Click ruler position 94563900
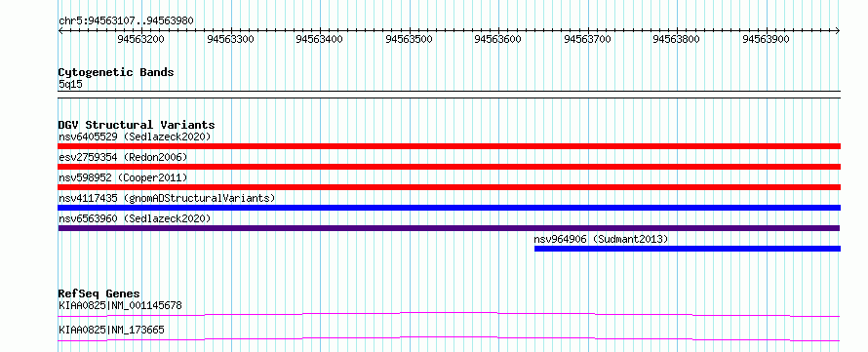868x352 pixels. (x=767, y=39)
